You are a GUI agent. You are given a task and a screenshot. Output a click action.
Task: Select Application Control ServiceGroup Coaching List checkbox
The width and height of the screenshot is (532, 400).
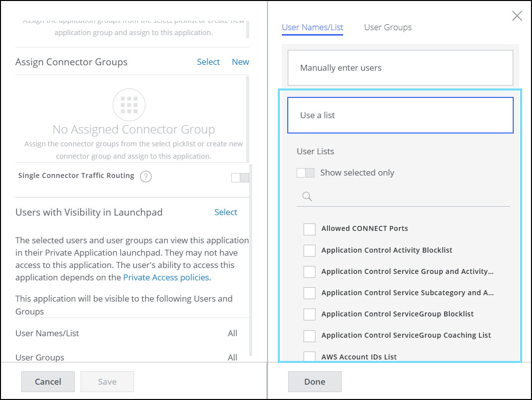(x=310, y=336)
